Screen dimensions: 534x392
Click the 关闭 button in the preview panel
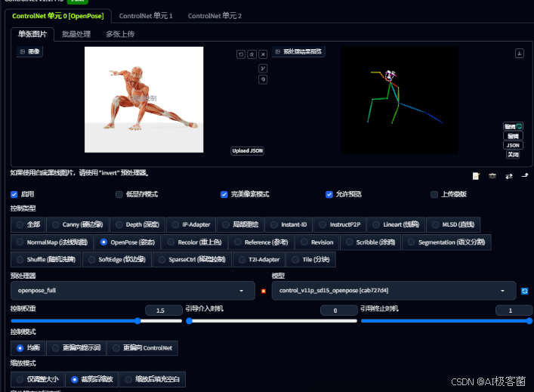513,155
